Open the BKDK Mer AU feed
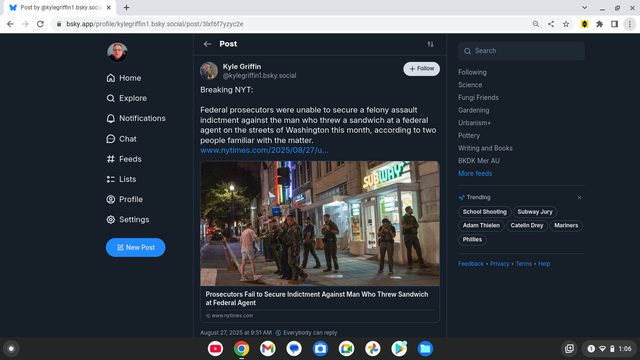Image resolution: width=640 pixels, height=360 pixels. [479, 161]
